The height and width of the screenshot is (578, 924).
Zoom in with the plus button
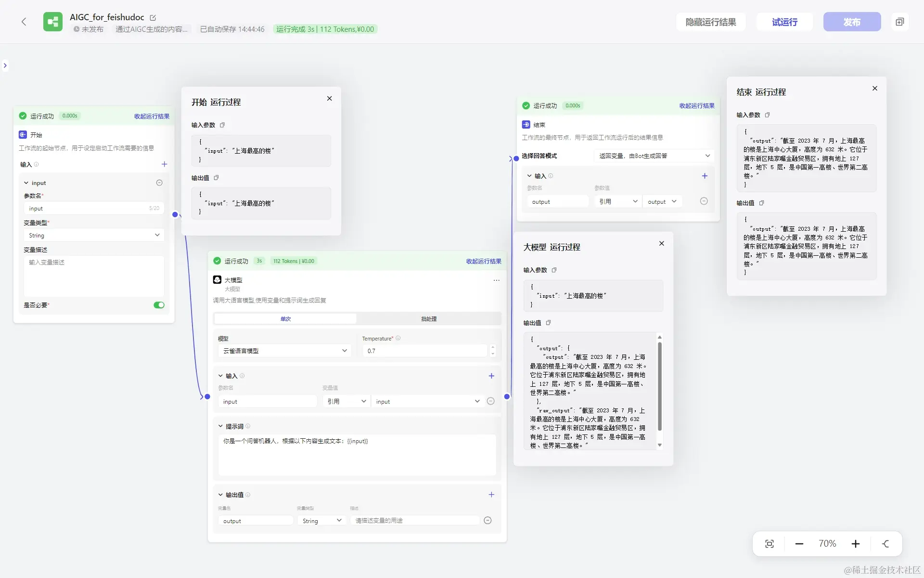coord(855,544)
